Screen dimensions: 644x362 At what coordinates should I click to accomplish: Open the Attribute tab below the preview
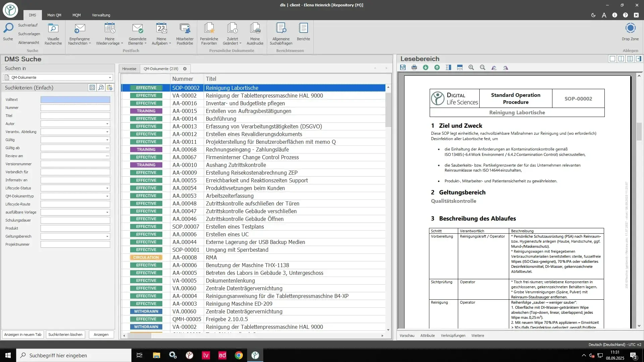428,335
